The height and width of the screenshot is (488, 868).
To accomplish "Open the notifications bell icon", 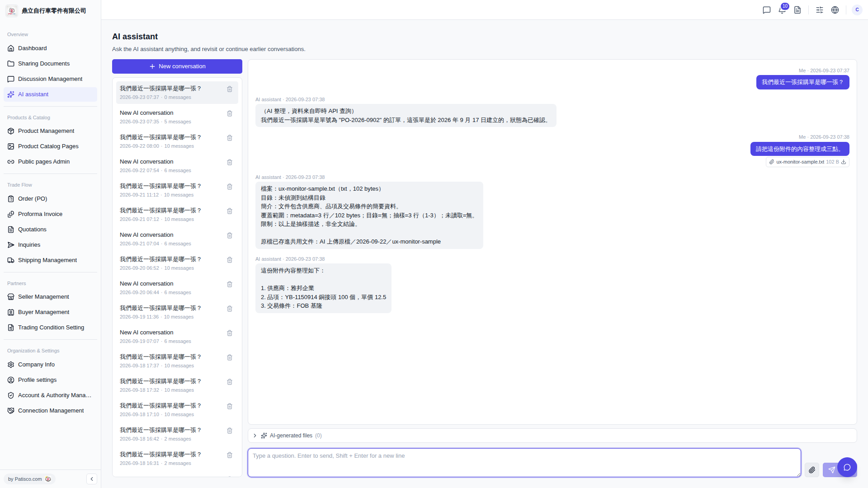I will tap(782, 10).
